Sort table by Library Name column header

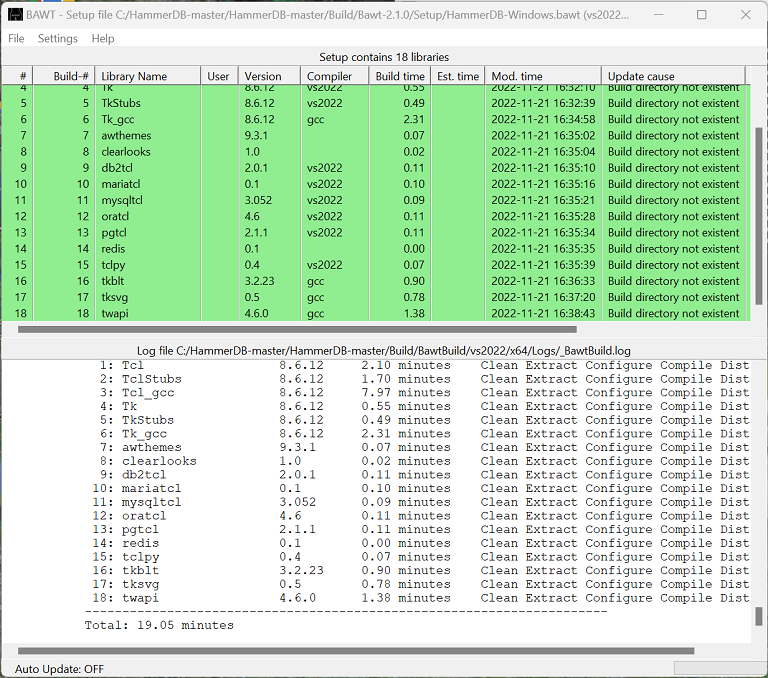pyautogui.click(x=134, y=76)
